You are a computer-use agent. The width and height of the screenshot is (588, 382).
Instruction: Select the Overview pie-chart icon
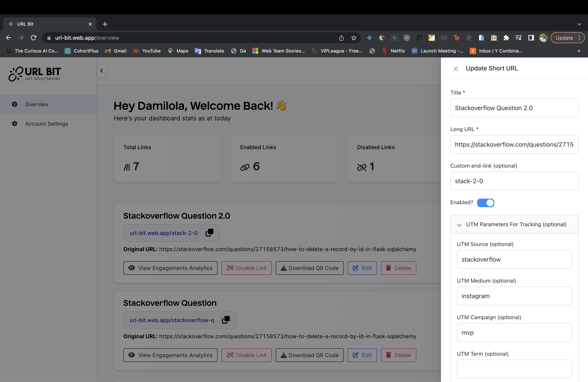point(15,104)
